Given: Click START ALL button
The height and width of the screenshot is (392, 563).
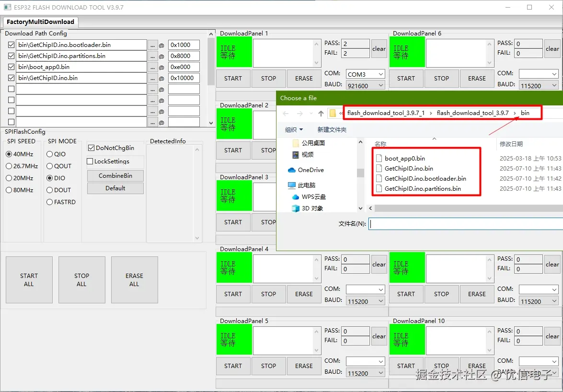Looking at the screenshot, I should (x=29, y=280).
